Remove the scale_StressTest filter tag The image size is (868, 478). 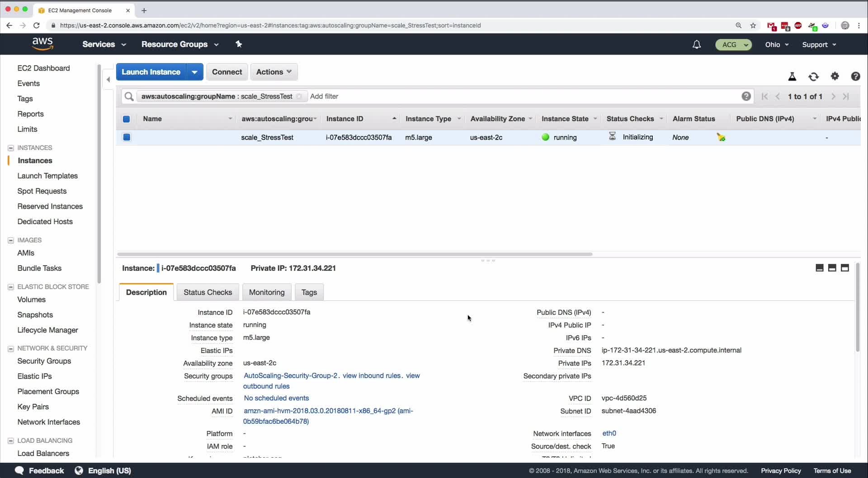click(x=299, y=96)
